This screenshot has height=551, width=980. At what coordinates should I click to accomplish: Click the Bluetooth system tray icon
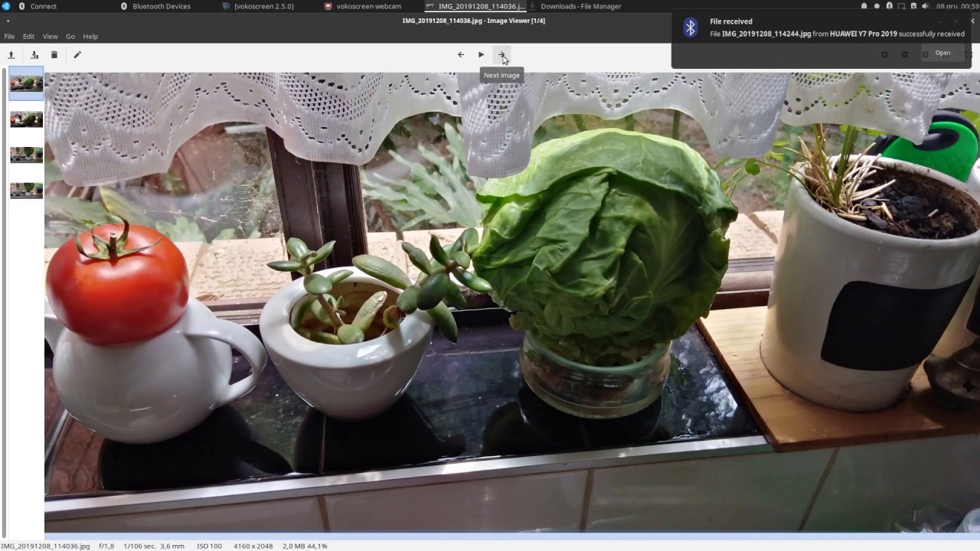coord(889,6)
